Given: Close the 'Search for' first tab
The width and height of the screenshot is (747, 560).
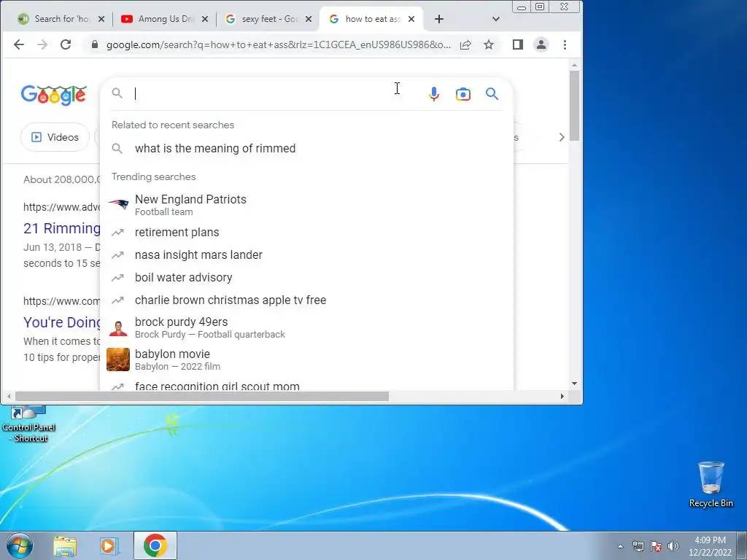Looking at the screenshot, I should tap(101, 19).
